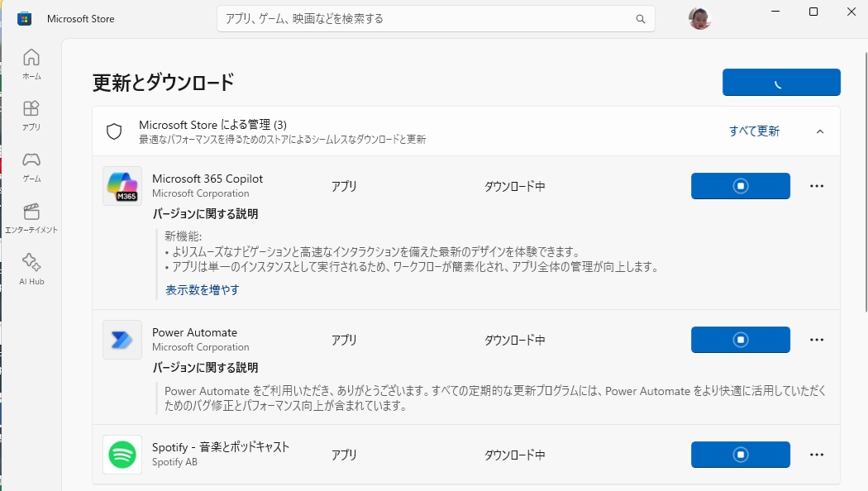Image resolution: width=868 pixels, height=491 pixels.
Task: Click バージョンに関する説明 under Power Automate
Action: click(x=205, y=368)
